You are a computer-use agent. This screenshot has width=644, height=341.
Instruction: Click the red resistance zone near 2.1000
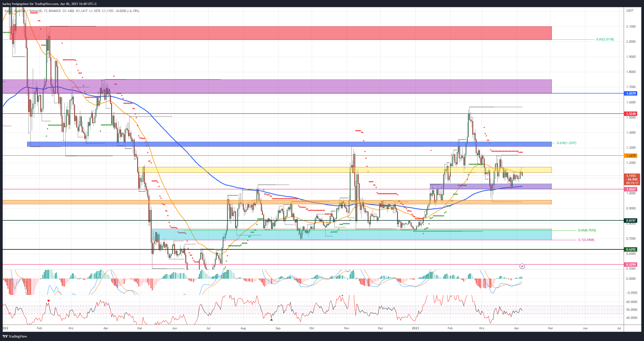click(x=281, y=33)
